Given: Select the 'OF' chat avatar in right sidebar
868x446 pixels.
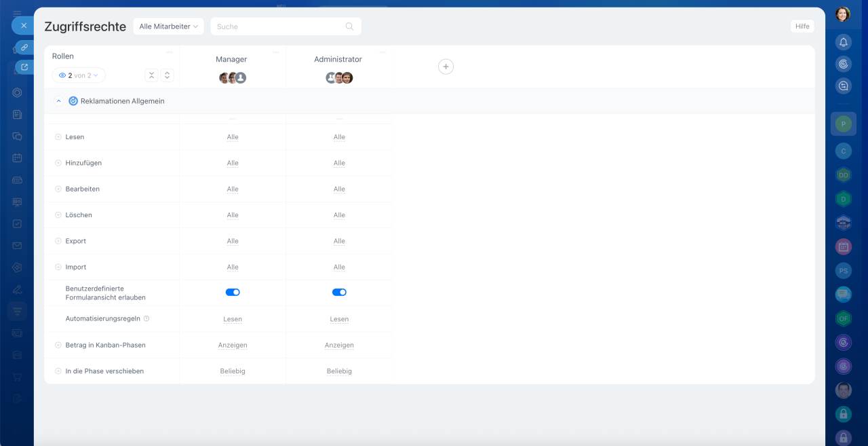Looking at the screenshot, I should point(843,318).
